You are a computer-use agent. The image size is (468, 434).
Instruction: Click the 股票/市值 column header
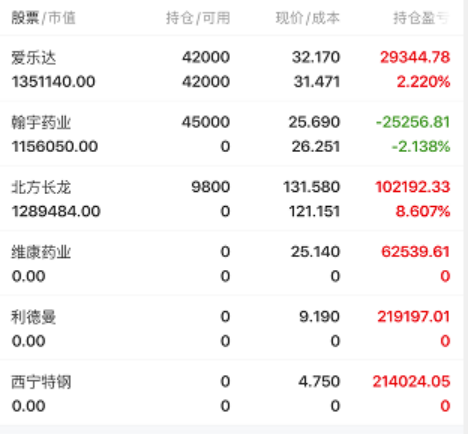point(44,18)
